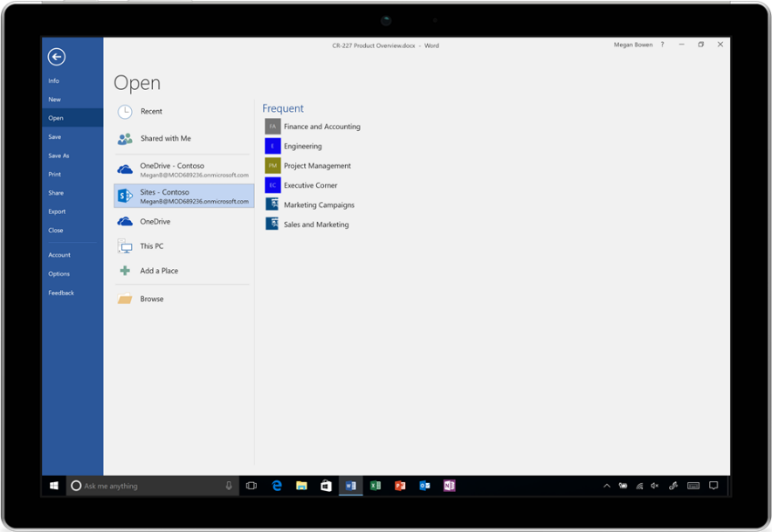Click Add a Place plus icon
The height and width of the screenshot is (532, 772).
125,271
